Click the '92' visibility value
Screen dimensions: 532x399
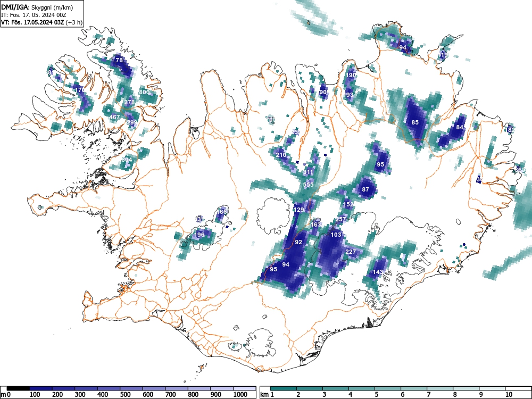point(298,242)
